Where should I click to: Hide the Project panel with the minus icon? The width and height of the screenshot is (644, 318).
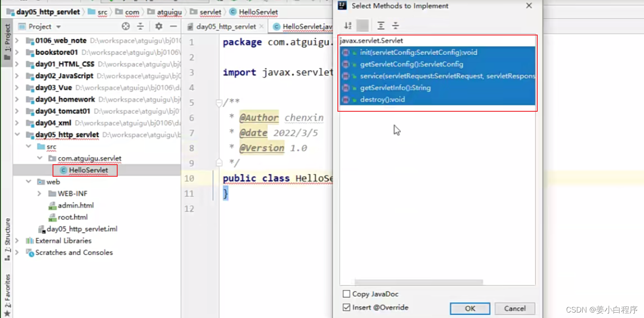174,26
